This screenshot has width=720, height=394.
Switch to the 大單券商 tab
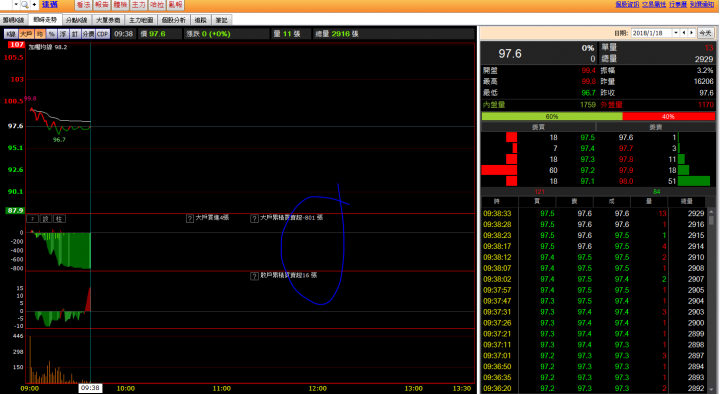(108, 20)
